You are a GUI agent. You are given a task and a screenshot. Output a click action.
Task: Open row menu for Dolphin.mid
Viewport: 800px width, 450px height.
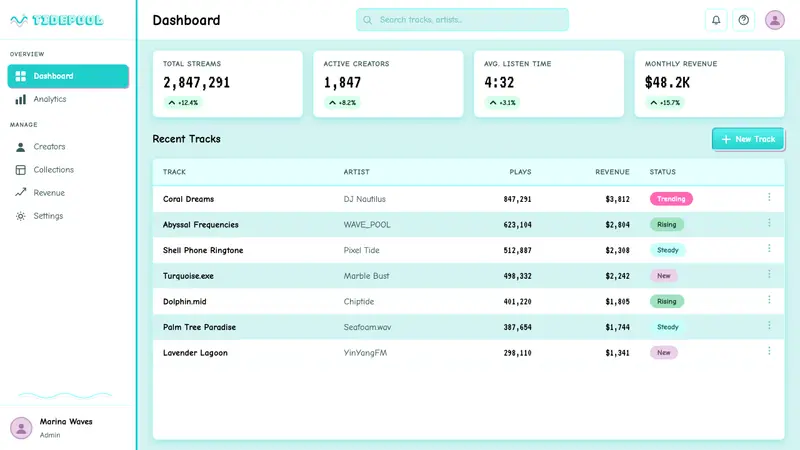coord(769,300)
